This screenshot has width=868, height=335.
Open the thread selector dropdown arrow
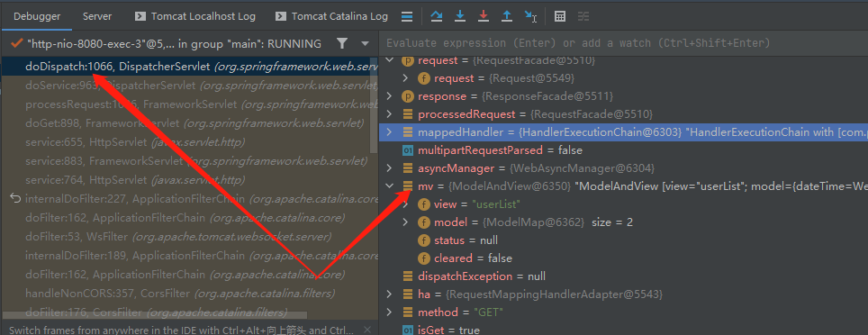pos(365,43)
